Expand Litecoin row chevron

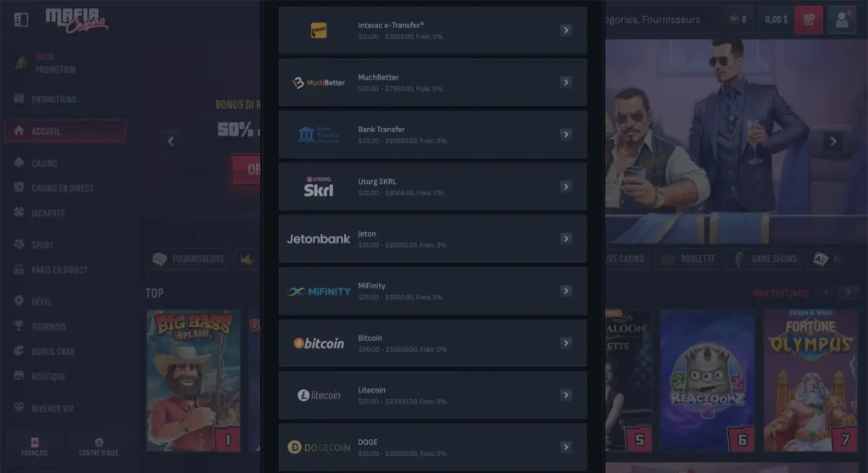pyautogui.click(x=565, y=395)
